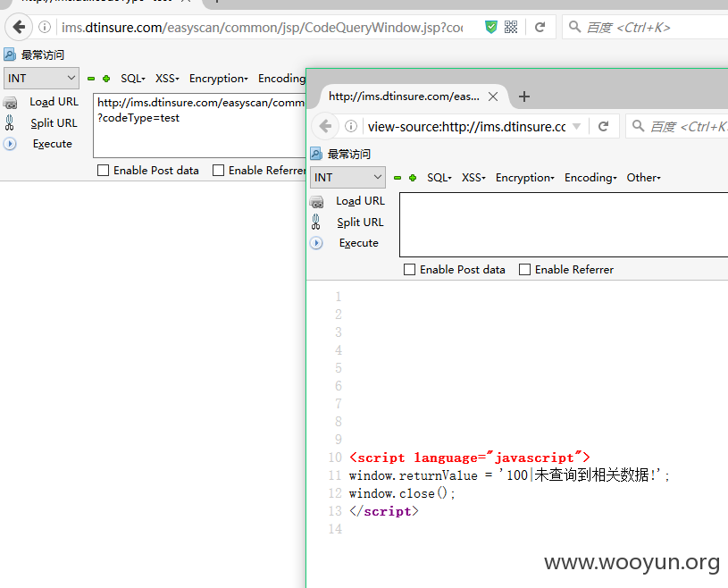The height and width of the screenshot is (588, 728).
Task: Click the script language="javascript" source line
Action: coord(469,458)
